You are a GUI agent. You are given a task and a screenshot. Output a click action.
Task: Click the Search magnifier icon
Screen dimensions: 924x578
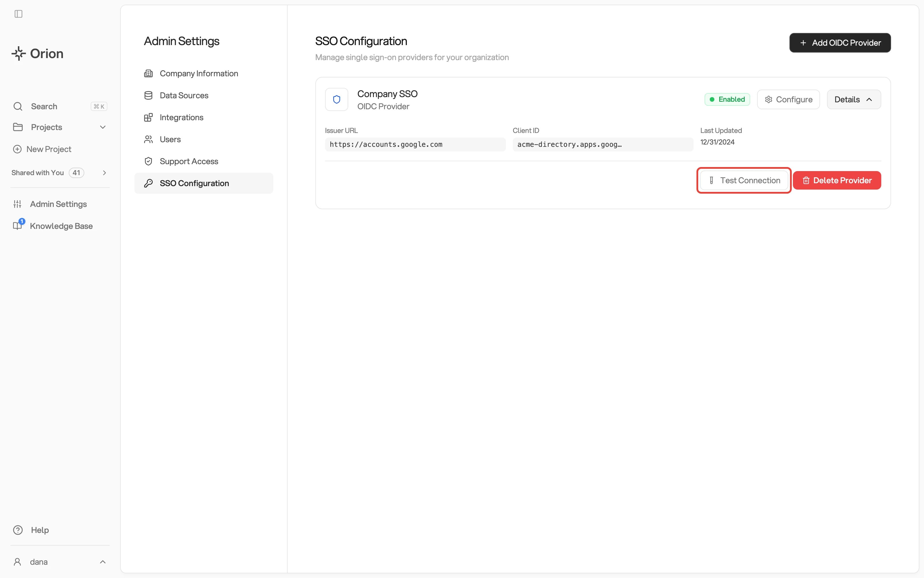coord(18,106)
